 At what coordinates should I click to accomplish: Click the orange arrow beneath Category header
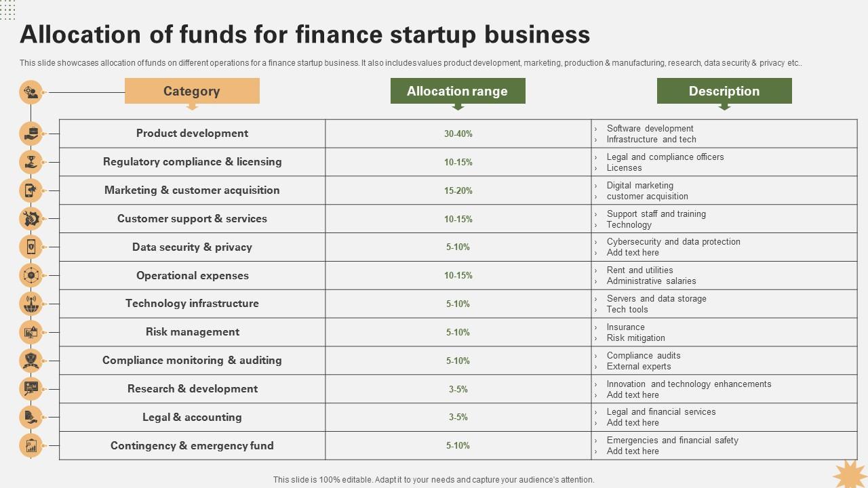[x=192, y=106]
